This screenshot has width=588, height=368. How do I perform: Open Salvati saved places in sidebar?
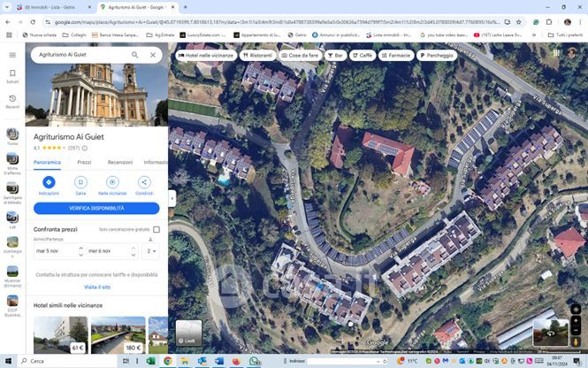pos(12,77)
